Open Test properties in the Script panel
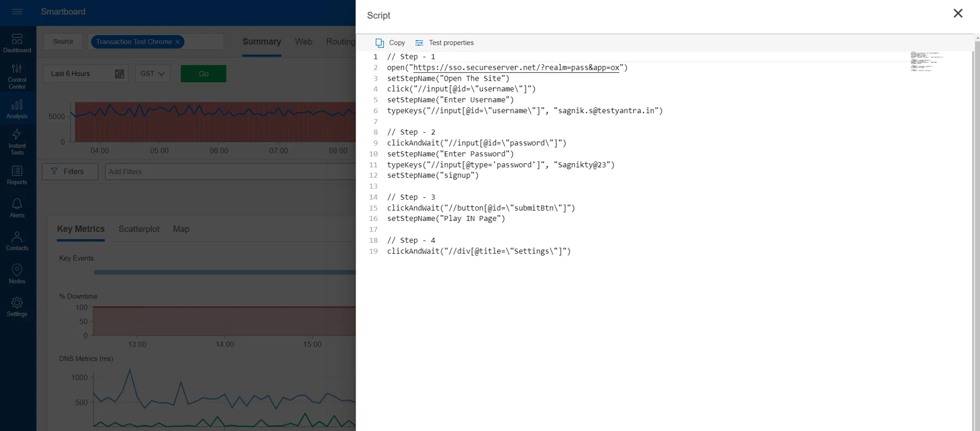The image size is (980, 431). pyautogui.click(x=444, y=42)
